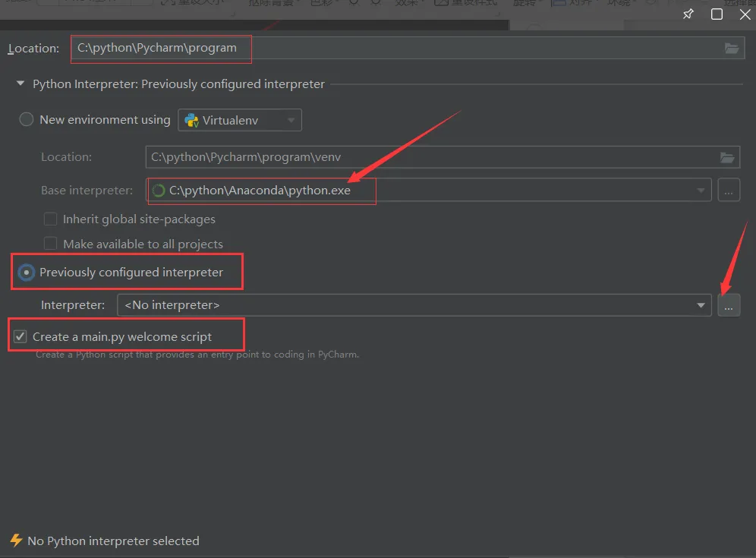Open the <No interpreter> dropdown
Screen dimensions: 756x558
pos(414,305)
